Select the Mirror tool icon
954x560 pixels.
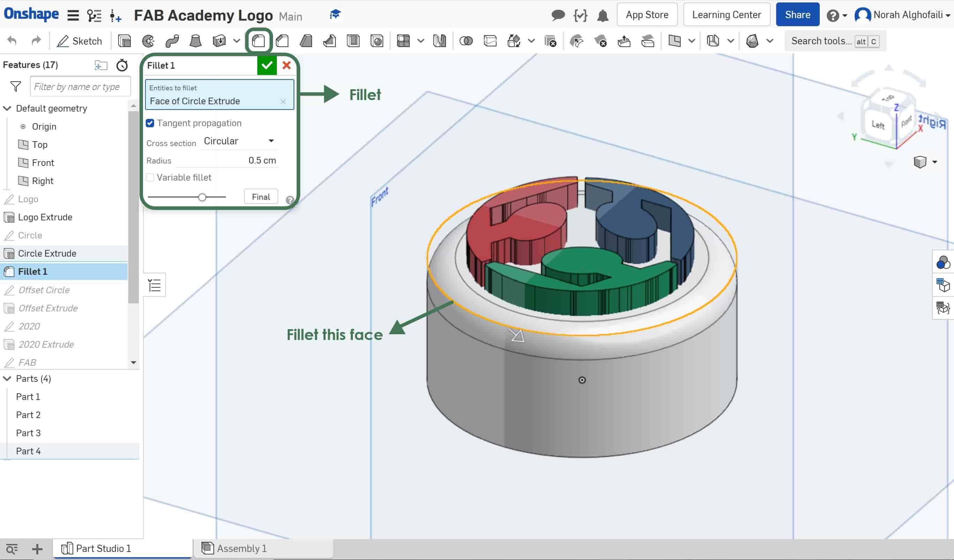[440, 41]
